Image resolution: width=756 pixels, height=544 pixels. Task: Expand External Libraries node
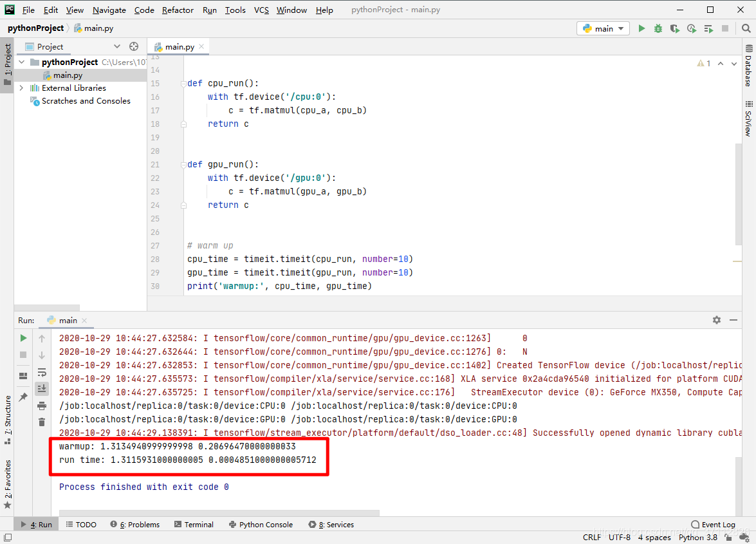[22, 88]
